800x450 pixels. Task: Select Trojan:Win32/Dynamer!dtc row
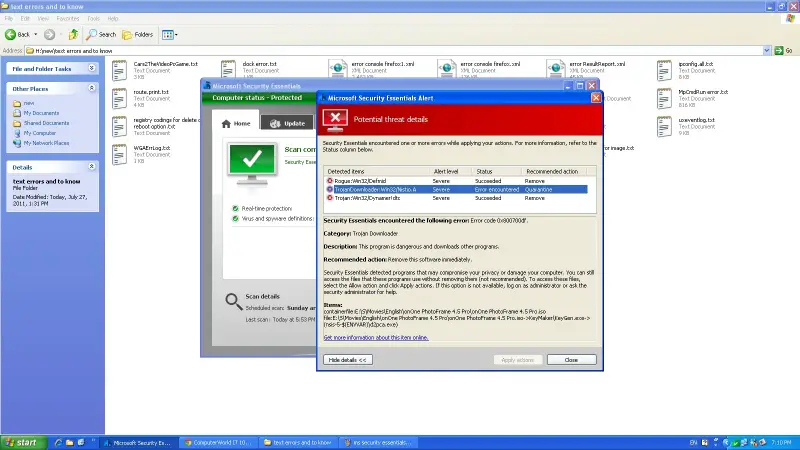click(x=456, y=198)
